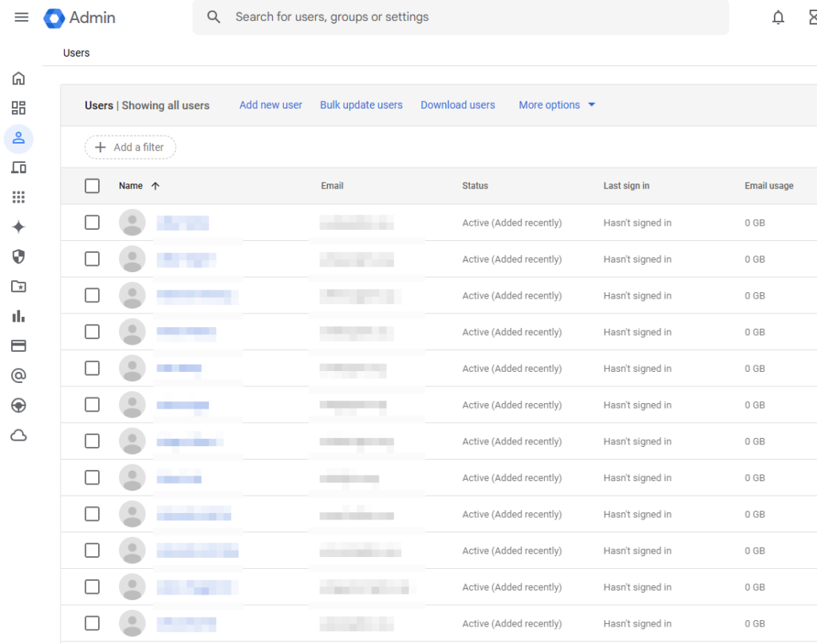Open the main hamburger menu
Image resolution: width=817 pixels, height=644 pixels.
click(x=22, y=17)
